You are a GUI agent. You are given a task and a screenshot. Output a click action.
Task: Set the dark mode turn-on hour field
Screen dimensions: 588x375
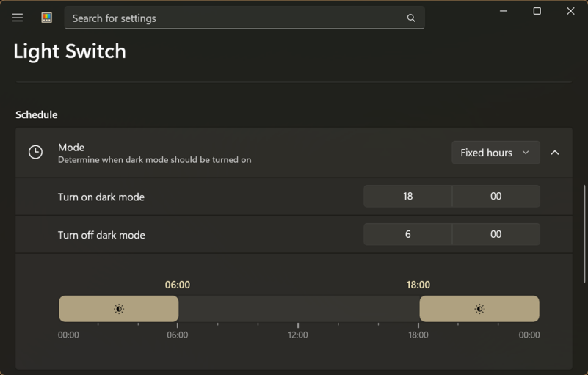tap(407, 197)
